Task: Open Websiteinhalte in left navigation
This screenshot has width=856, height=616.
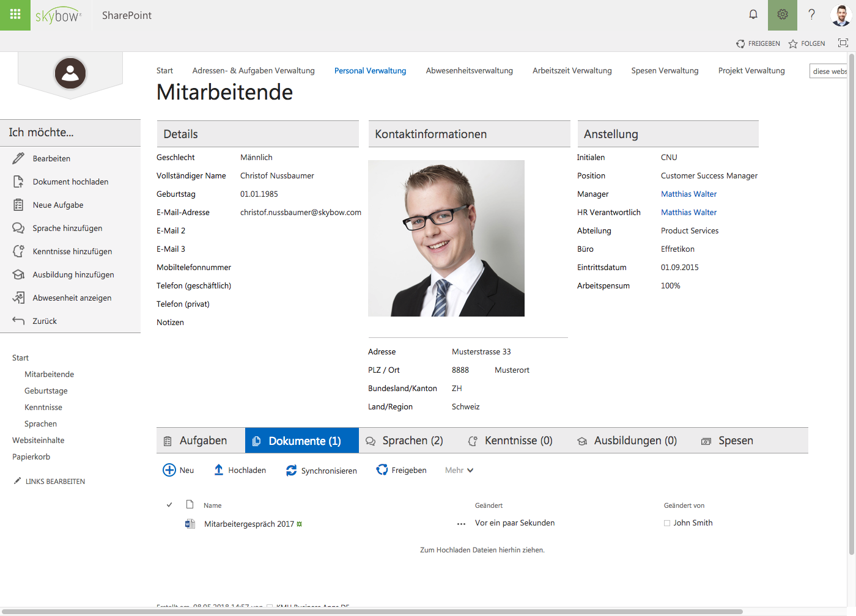Action: [x=38, y=440]
